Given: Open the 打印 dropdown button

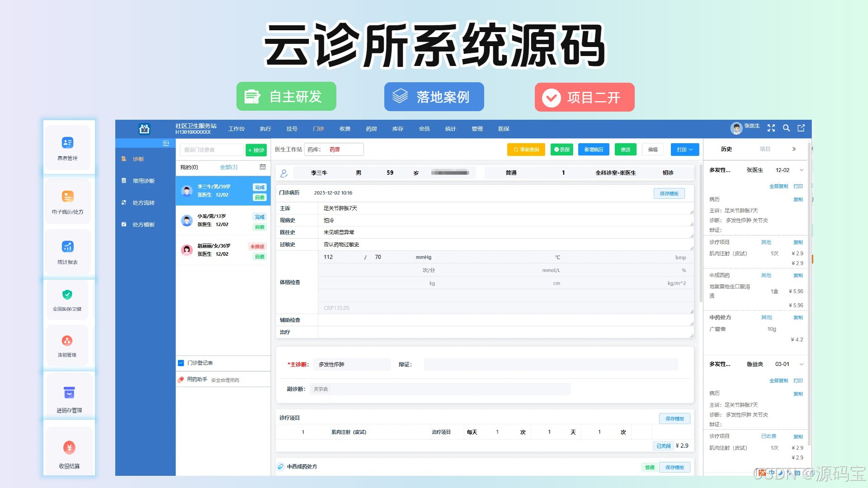Looking at the screenshot, I should pyautogui.click(x=684, y=150).
